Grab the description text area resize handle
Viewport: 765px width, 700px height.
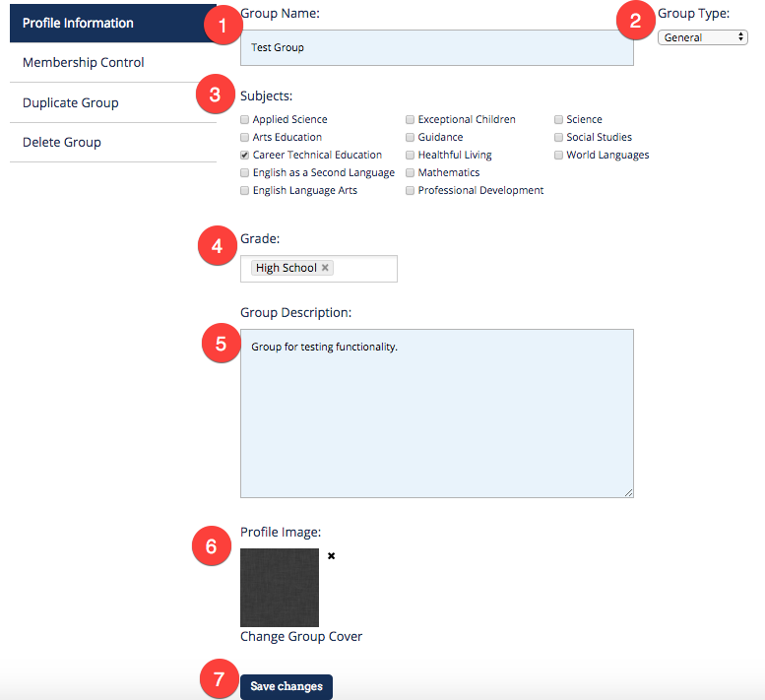(628, 492)
